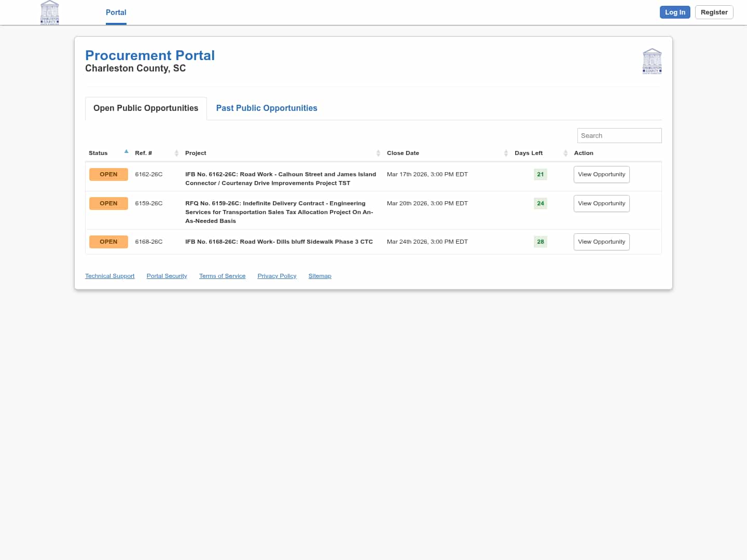
Task: Open the Privacy Policy link
Action: tap(276, 276)
